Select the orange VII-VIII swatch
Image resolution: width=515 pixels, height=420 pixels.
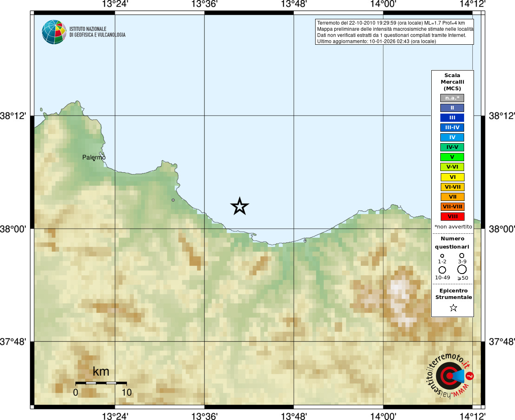(x=452, y=207)
